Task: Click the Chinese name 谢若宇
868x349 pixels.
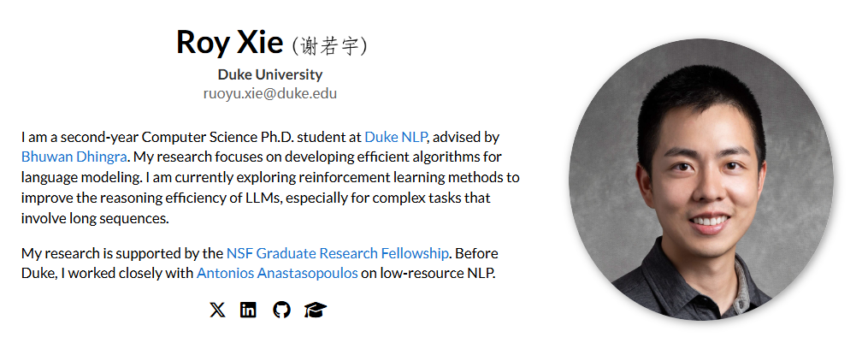Action: click(330, 45)
